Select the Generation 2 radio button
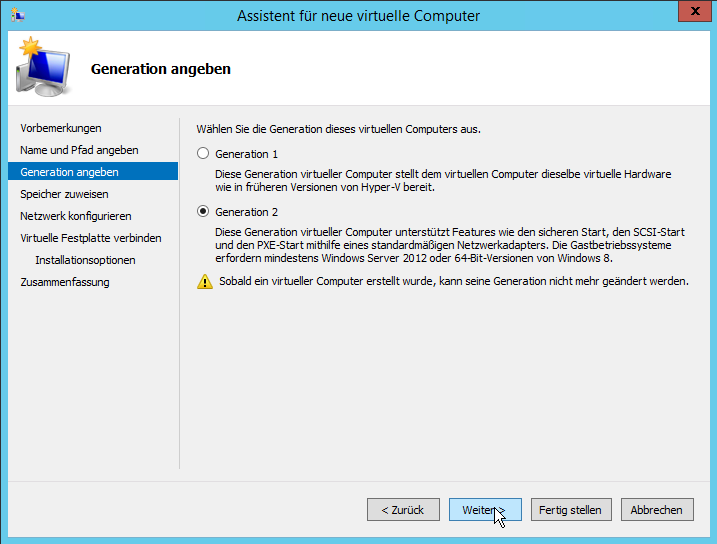 pos(204,212)
